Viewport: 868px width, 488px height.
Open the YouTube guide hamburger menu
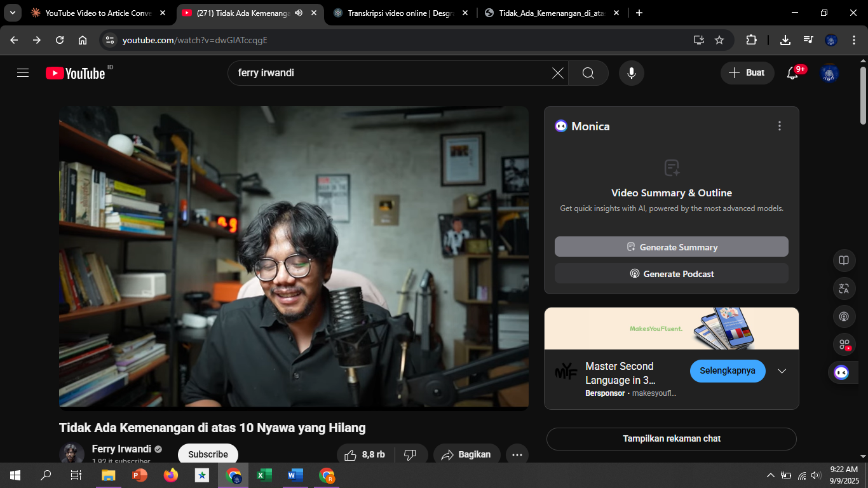pyautogui.click(x=23, y=73)
